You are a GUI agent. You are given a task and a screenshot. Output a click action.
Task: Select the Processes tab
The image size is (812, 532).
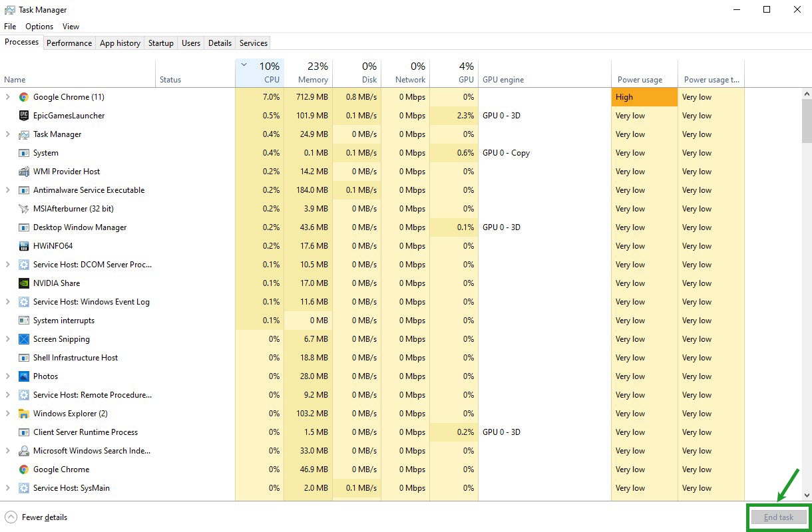point(22,42)
